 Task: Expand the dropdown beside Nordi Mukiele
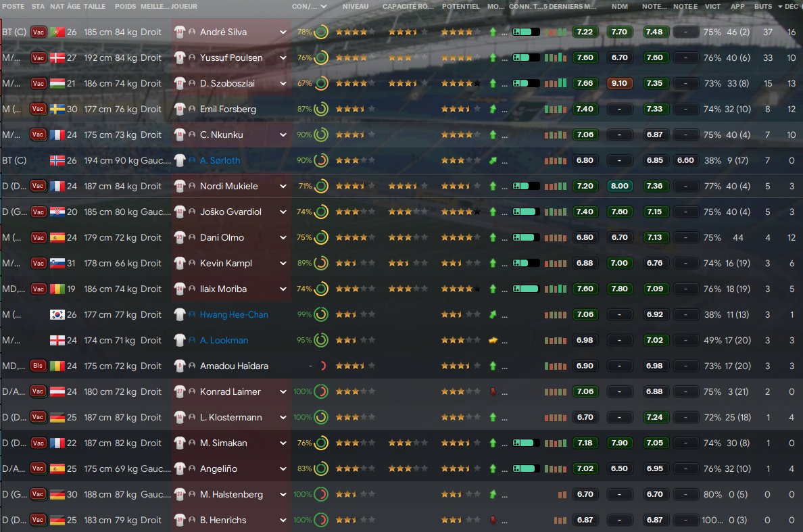(x=283, y=187)
